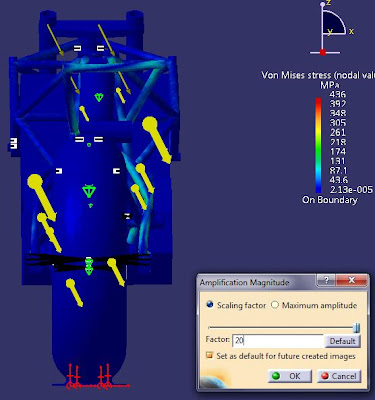Click the 261 stress legend value
The image size is (375, 400).
click(x=337, y=132)
